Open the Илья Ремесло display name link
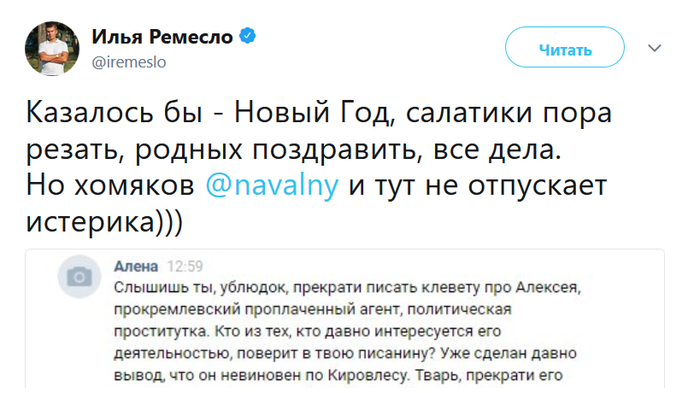The height and width of the screenshot is (393, 700). [x=162, y=37]
